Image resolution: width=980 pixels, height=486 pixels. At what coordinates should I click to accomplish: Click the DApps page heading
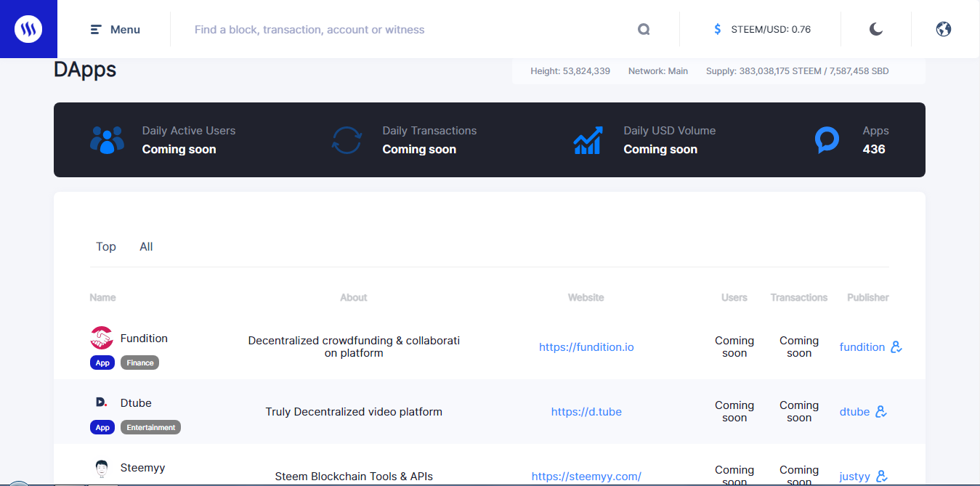85,70
